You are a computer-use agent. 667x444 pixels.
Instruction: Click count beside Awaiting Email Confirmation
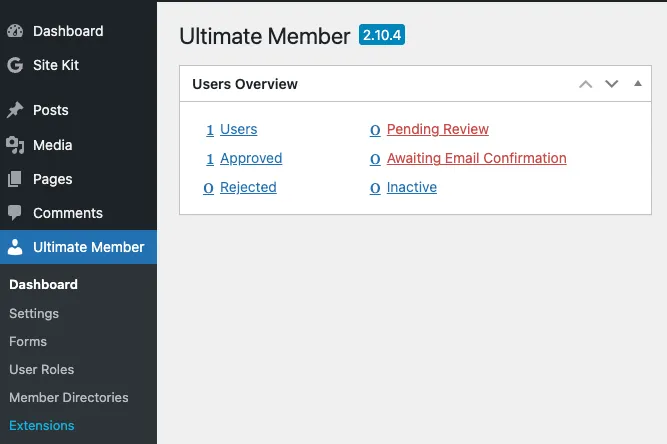point(375,159)
